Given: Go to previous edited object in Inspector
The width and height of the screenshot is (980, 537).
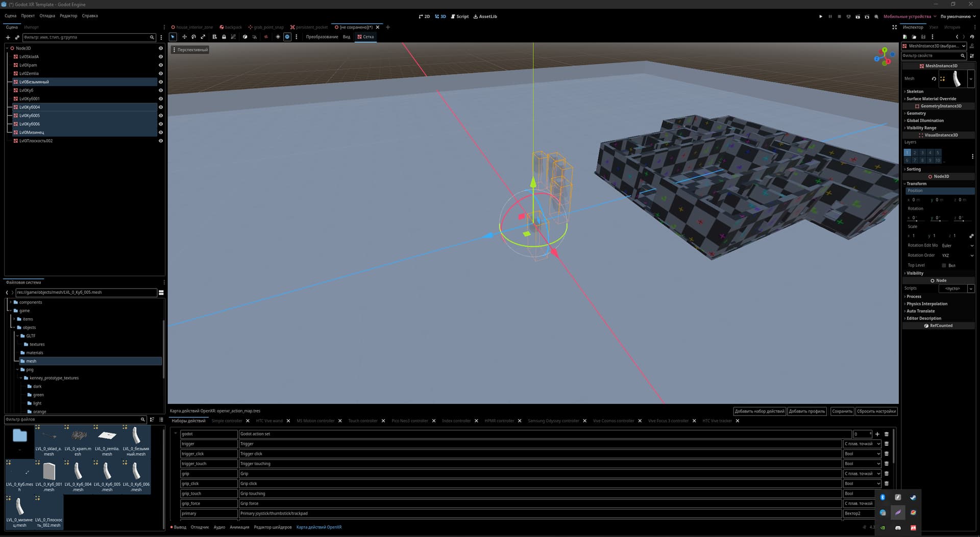Looking at the screenshot, I should (957, 37).
